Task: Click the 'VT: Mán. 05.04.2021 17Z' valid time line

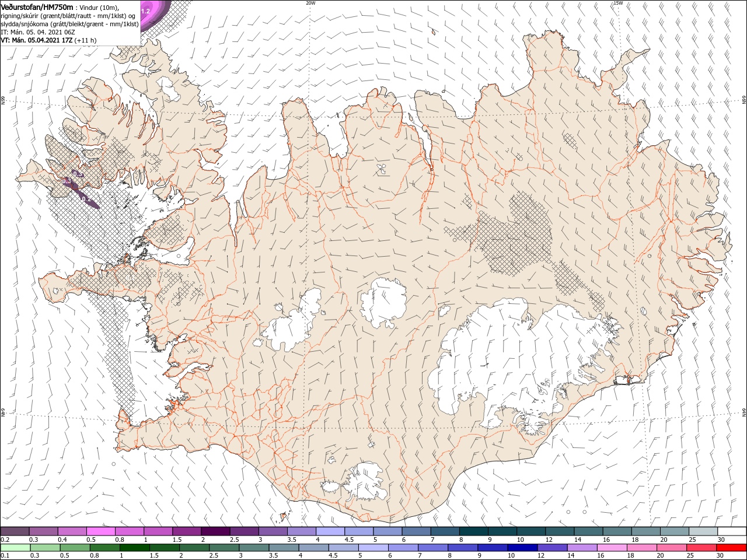Action: coord(36,40)
